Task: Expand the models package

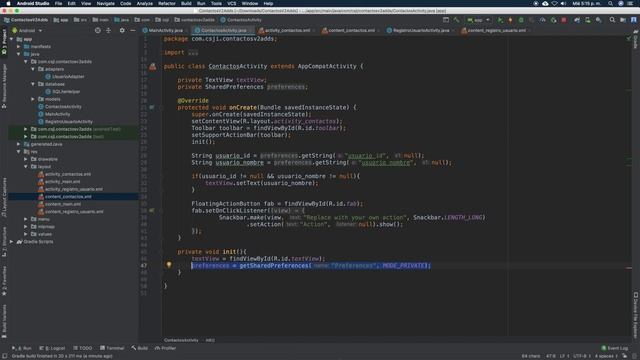Action: pos(33,99)
